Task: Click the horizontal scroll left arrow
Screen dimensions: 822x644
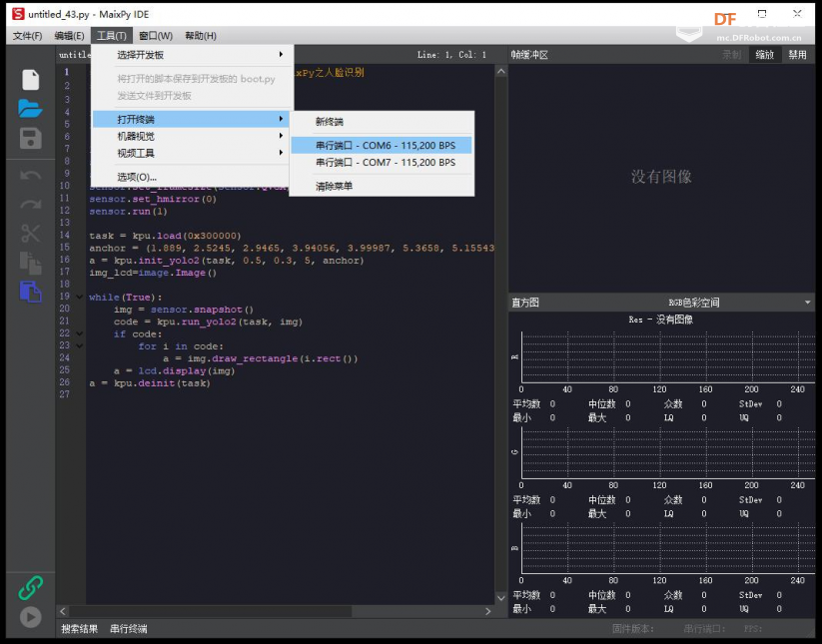Action: pos(63,611)
